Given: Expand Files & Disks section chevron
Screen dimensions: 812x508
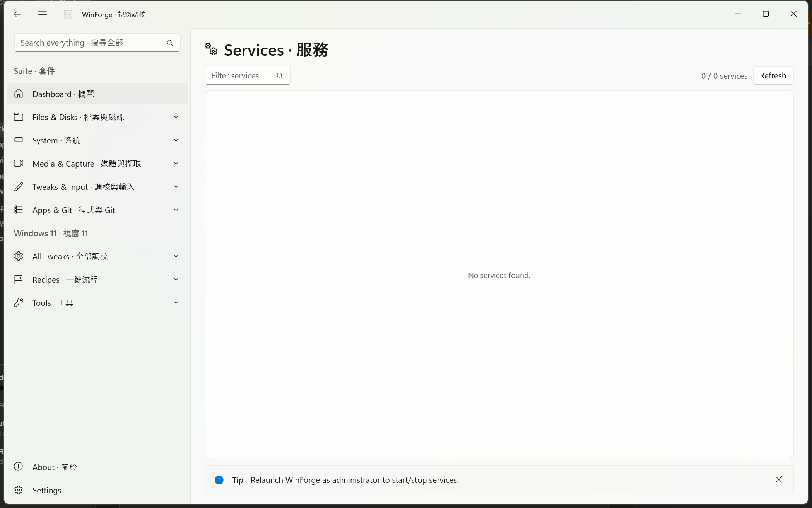Looking at the screenshot, I should tap(176, 117).
